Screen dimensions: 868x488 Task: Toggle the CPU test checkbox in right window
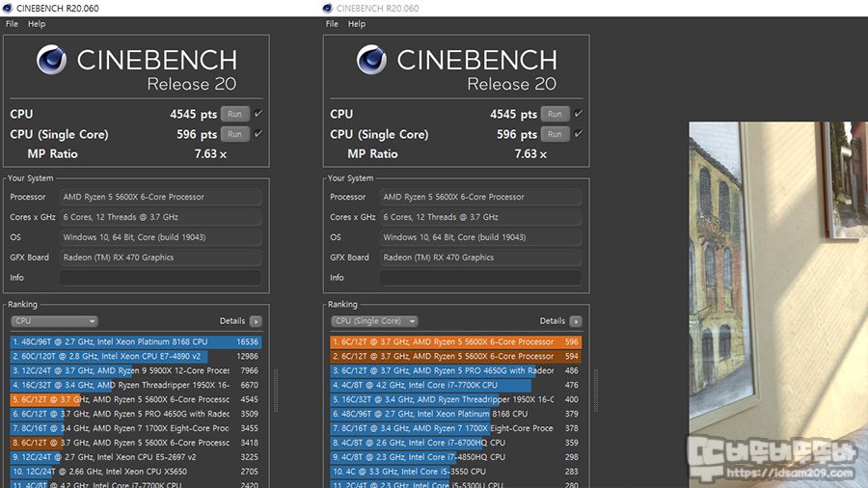(579, 114)
